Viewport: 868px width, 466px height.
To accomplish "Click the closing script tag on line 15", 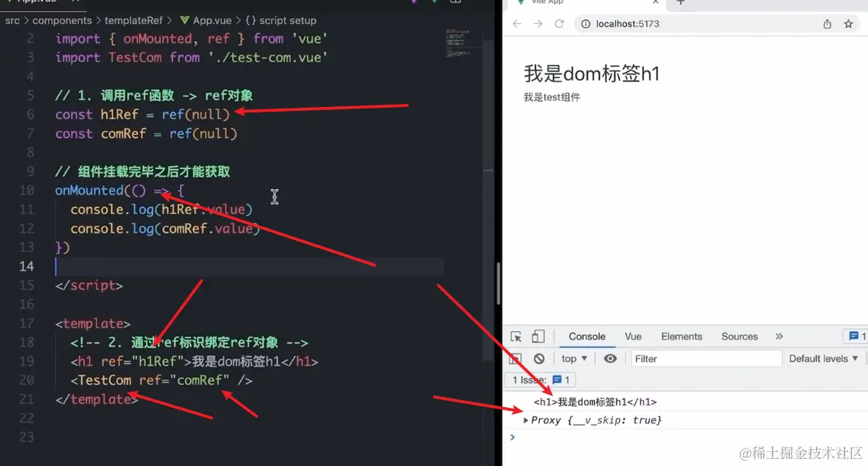I will (x=89, y=285).
